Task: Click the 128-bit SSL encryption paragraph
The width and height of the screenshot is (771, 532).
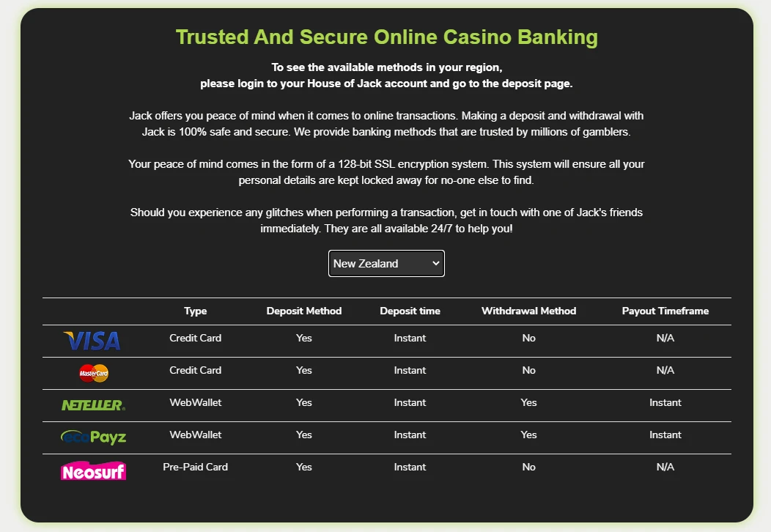Action: pos(386,171)
